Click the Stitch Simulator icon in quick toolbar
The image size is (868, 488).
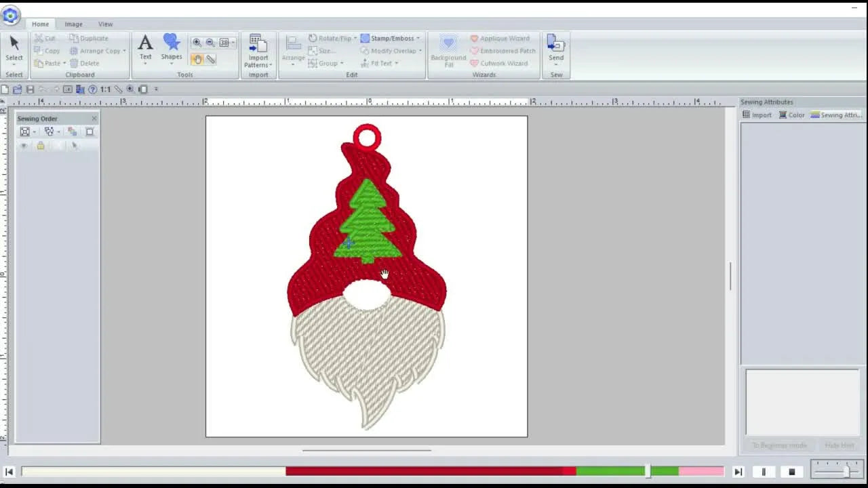[142, 89]
